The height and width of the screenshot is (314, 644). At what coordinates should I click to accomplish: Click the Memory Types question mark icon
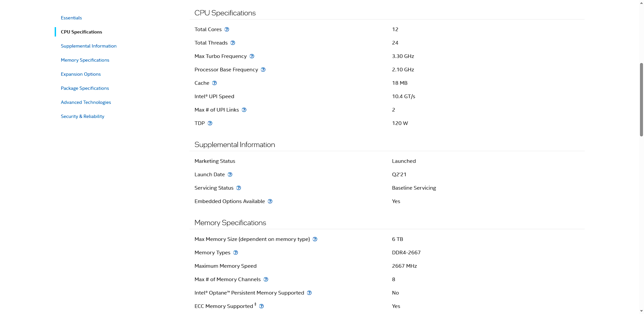click(236, 253)
